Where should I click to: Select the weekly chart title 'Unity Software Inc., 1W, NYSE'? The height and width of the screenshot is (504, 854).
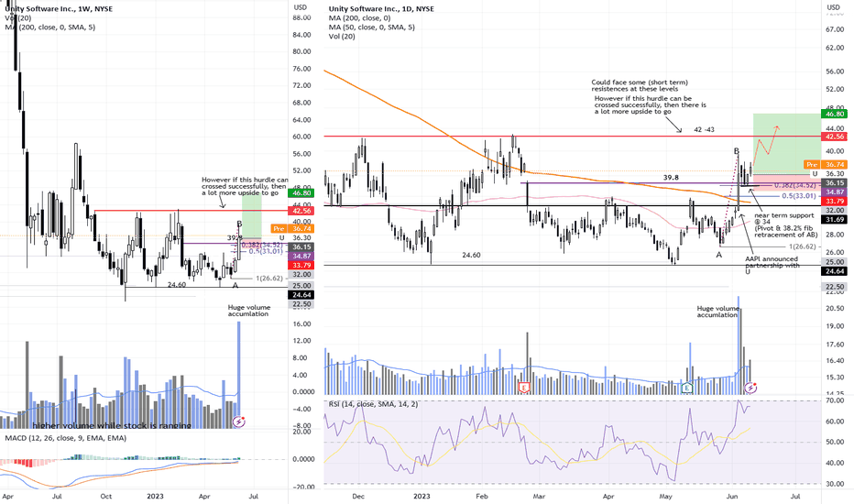[x=59, y=9]
